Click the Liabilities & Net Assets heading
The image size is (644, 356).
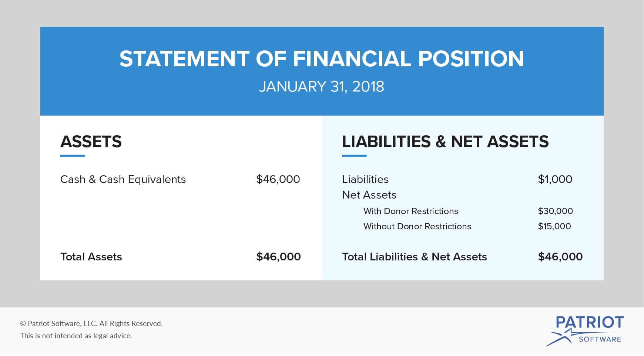pyautogui.click(x=445, y=142)
